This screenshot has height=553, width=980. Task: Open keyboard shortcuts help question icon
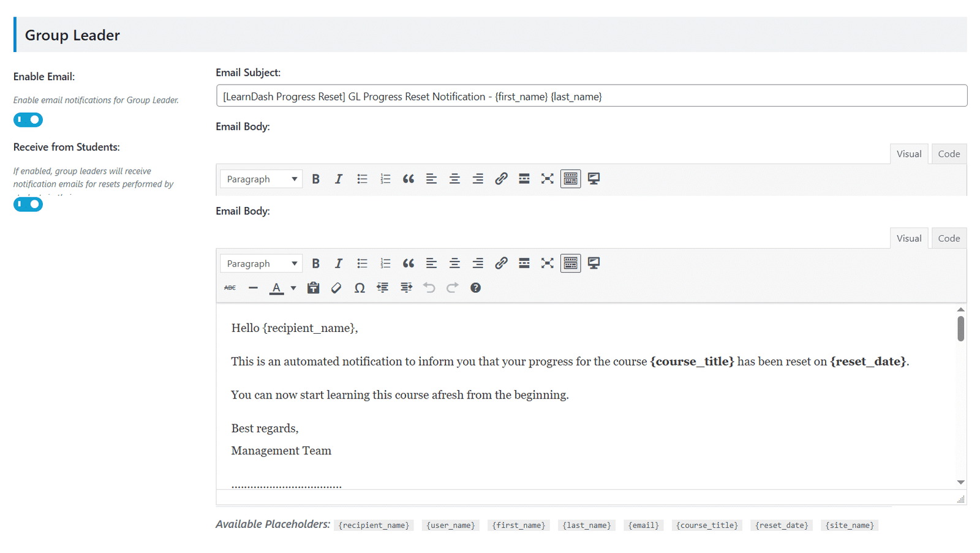tap(475, 288)
